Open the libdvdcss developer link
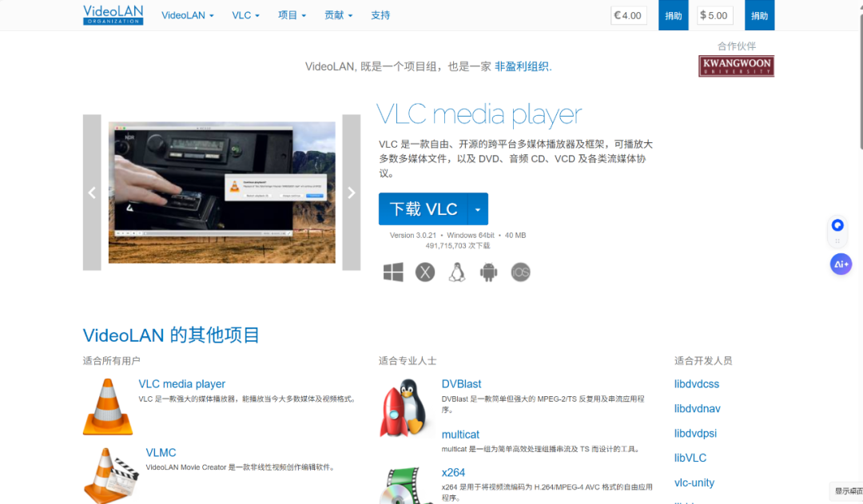The image size is (863, 504). coord(697,384)
